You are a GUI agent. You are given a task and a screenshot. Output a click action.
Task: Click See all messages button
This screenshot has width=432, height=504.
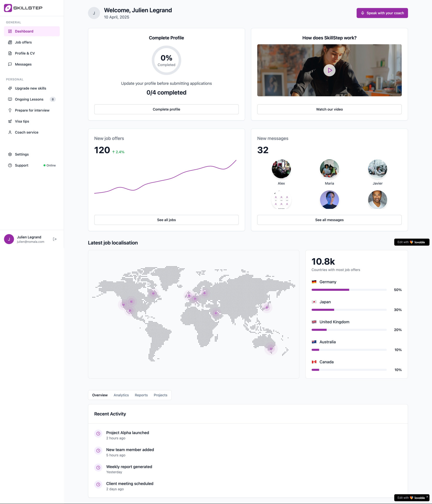(x=329, y=220)
